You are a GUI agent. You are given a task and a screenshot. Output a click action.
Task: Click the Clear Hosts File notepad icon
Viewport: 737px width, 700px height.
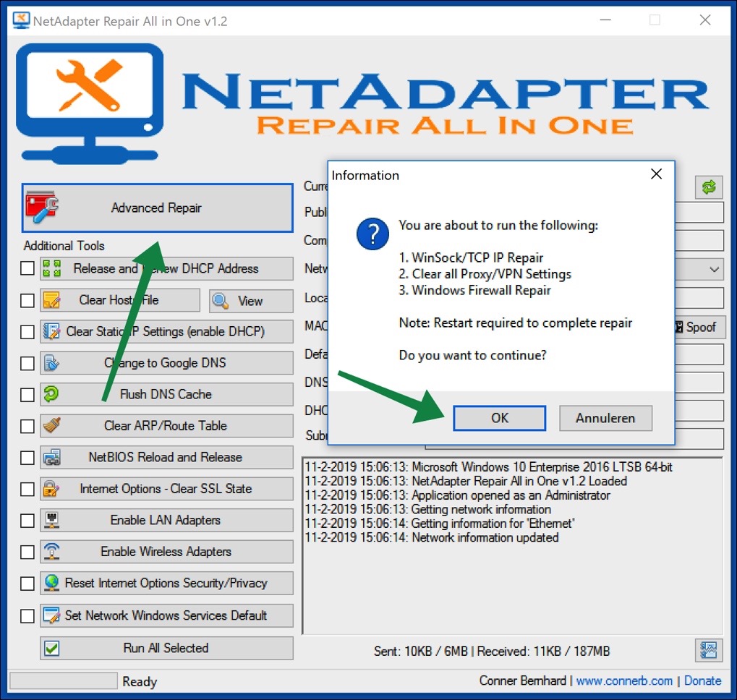pyautogui.click(x=51, y=300)
